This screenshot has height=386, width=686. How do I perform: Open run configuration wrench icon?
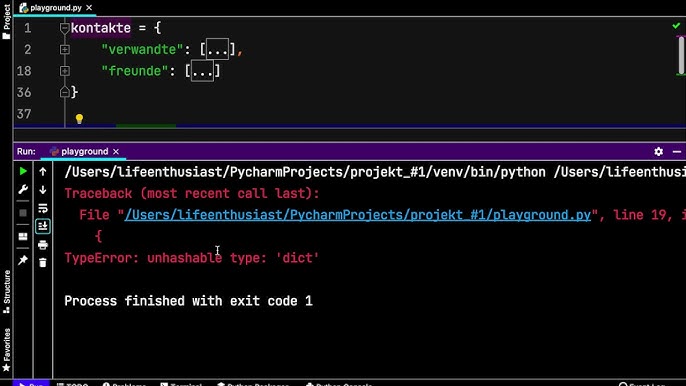[x=23, y=189]
